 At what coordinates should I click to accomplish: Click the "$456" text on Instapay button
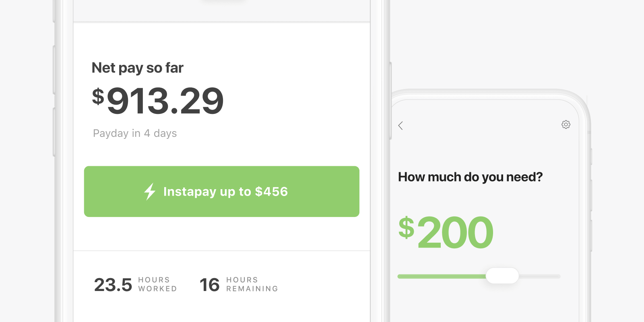coord(271,192)
